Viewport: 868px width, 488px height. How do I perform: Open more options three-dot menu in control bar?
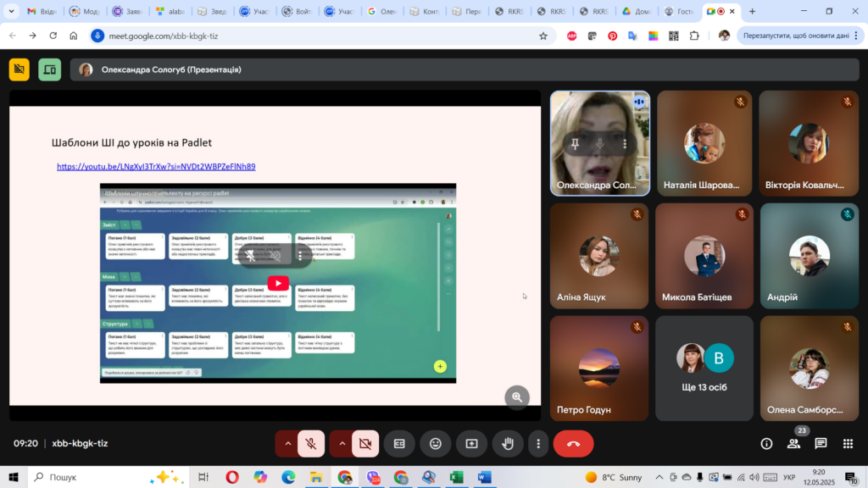click(x=538, y=444)
